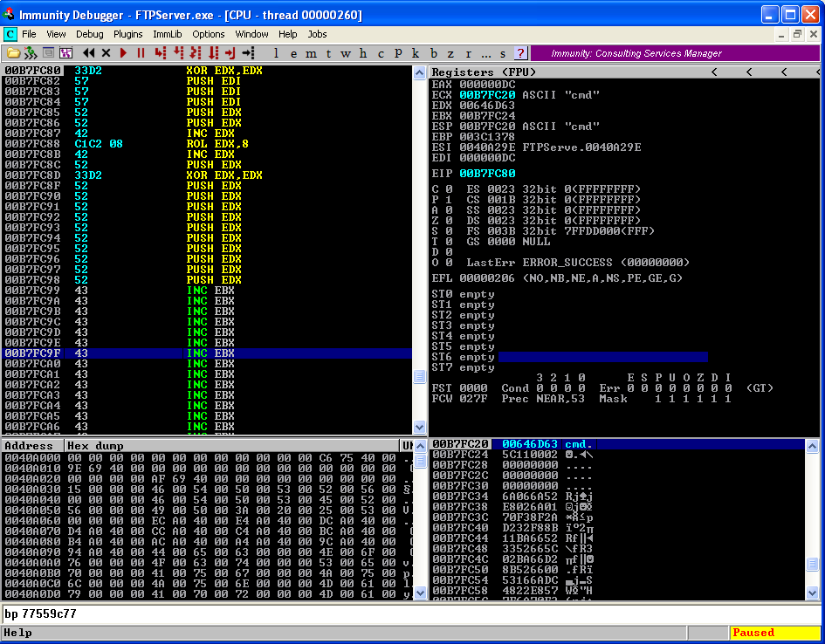Open the ImmLib menu

click(168, 34)
